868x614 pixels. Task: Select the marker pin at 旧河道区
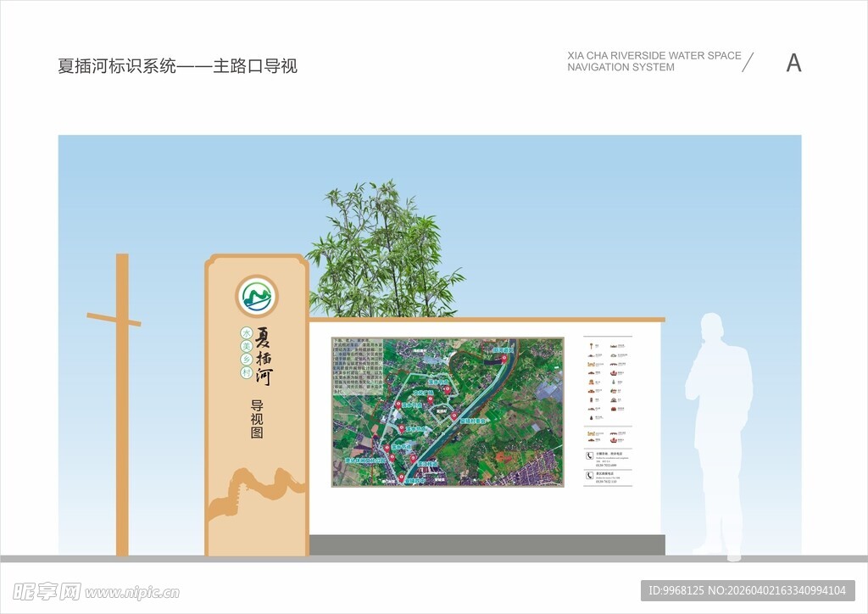tap(504, 358)
